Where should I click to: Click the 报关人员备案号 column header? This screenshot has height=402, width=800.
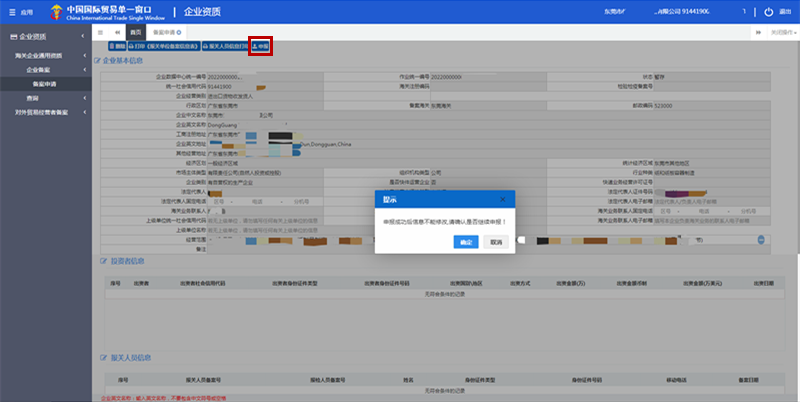pyautogui.click(x=203, y=380)
